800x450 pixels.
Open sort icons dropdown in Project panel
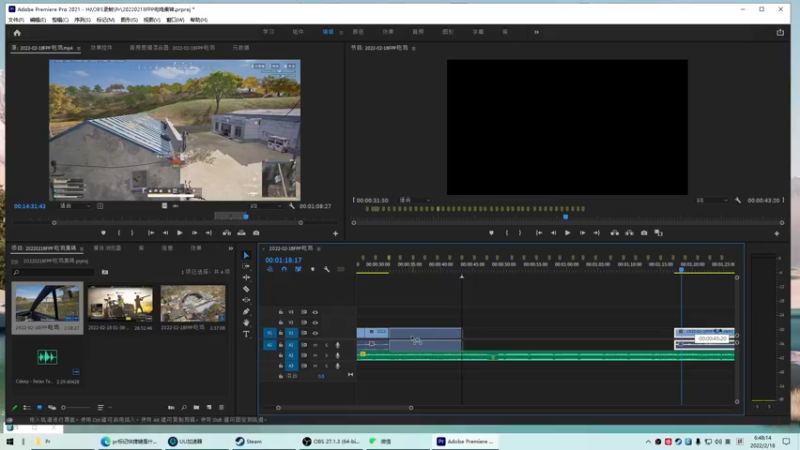click(104, 408)
